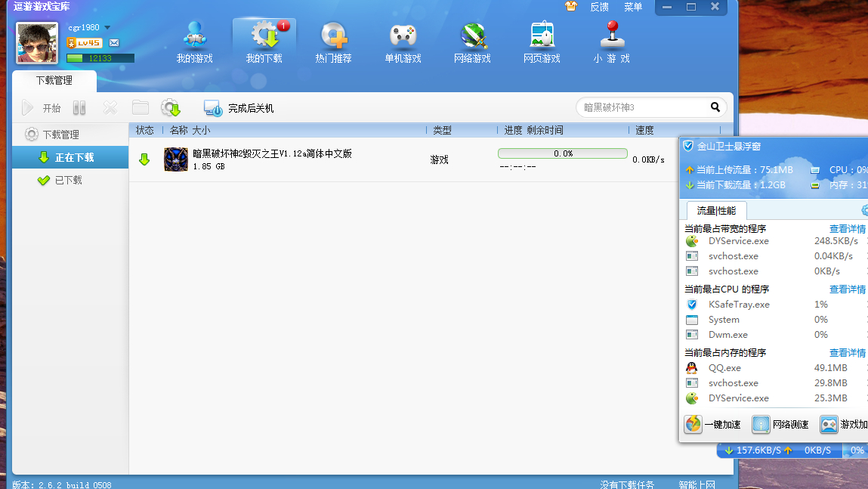Screen dimensions: 868x489
Task: Click the 12133 experience bar
Action: coord(100,58)
